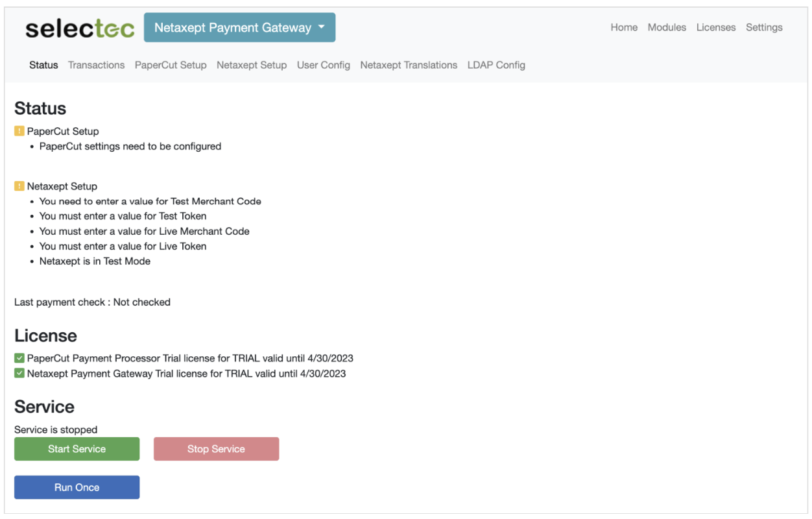Viewport: 812px width, 519px height.
Task: Click the Service heading
Action: (x=44, y=407)
